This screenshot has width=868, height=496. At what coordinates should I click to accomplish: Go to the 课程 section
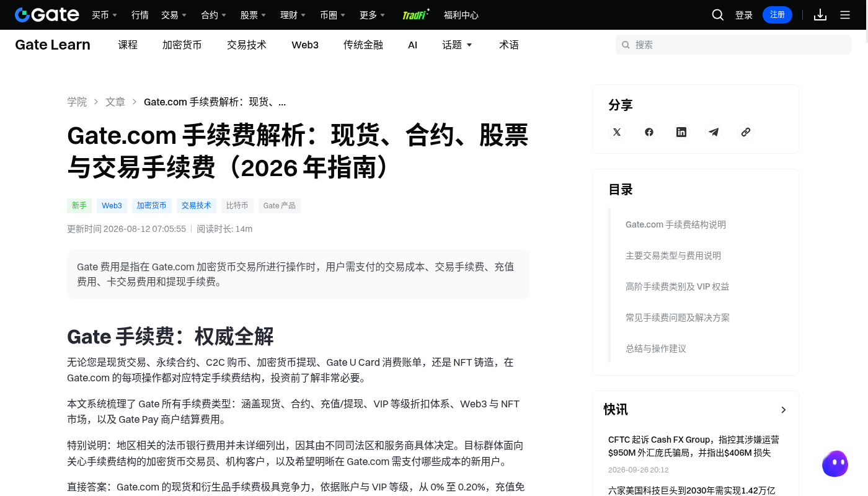click(x=128, y=45)
